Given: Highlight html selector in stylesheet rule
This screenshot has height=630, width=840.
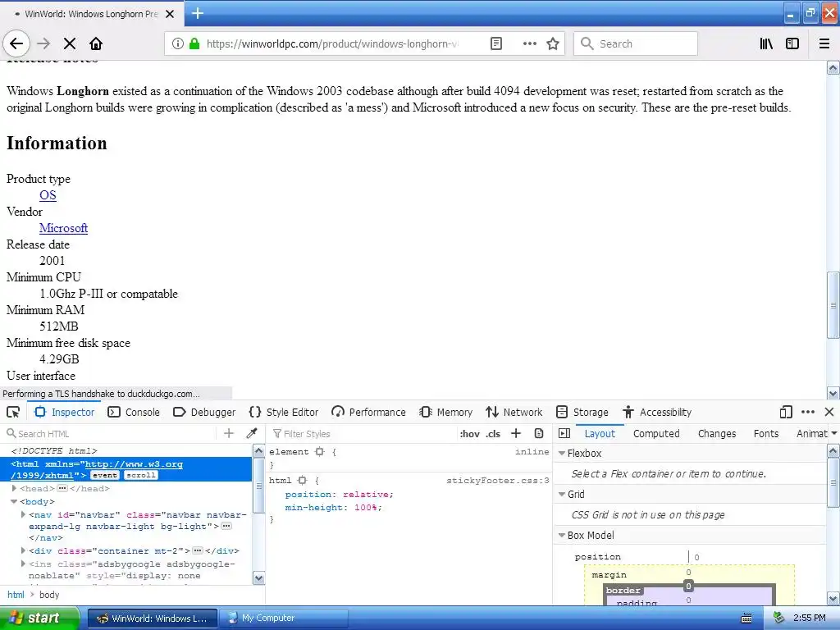Looking at the screenshot, I should tap(302, 481).
